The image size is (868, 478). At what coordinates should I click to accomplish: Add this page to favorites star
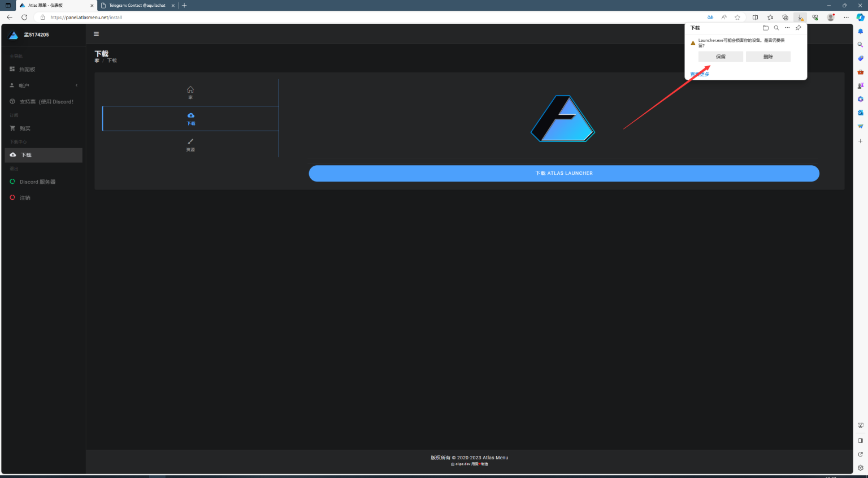click(x=737, y=18)
